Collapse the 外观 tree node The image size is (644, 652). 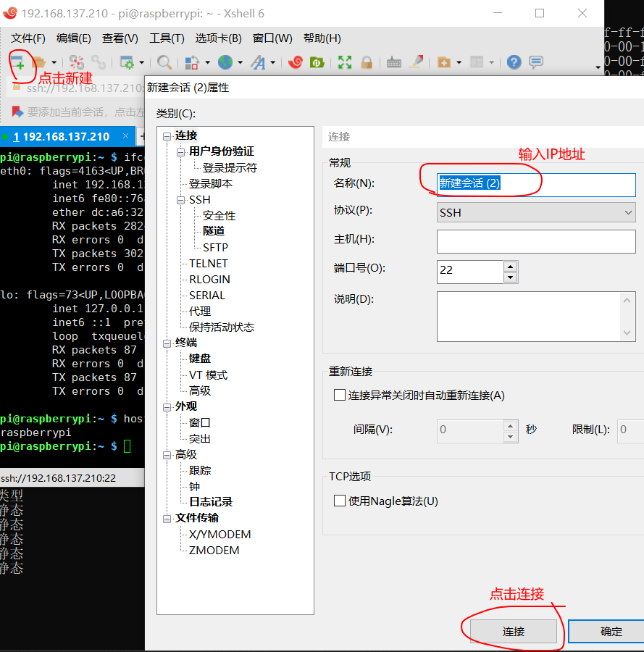[x=167, y=407]
